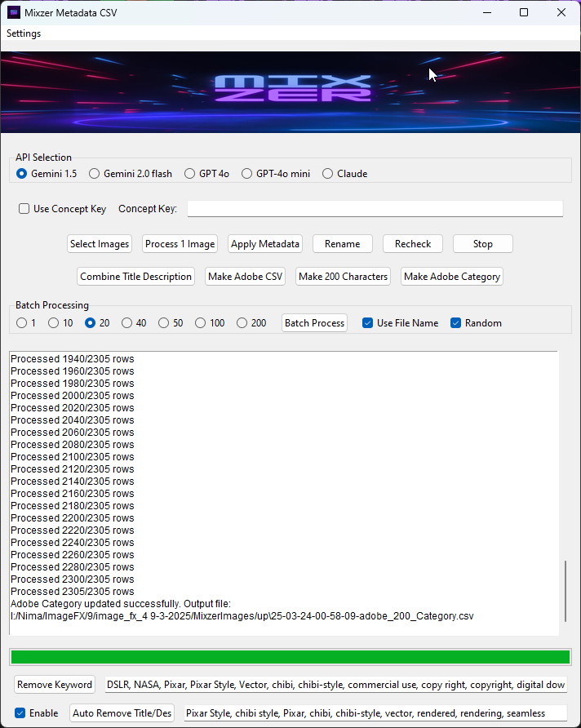Open the Settings menu
Viewport: 581px width, 728px height.
[24, 33]
